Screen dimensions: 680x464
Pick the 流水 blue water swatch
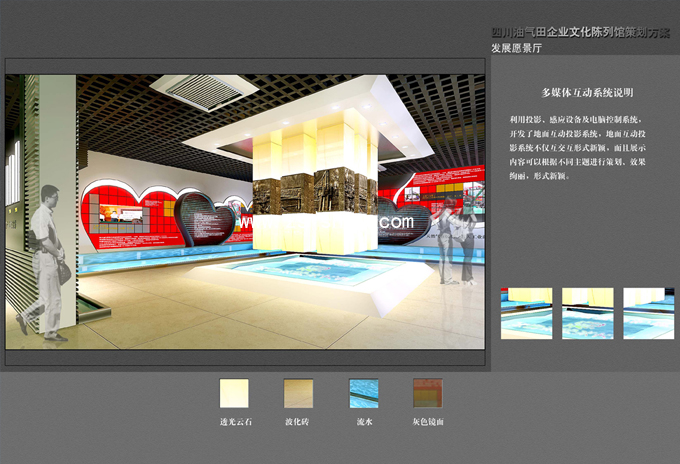[363, 393]
